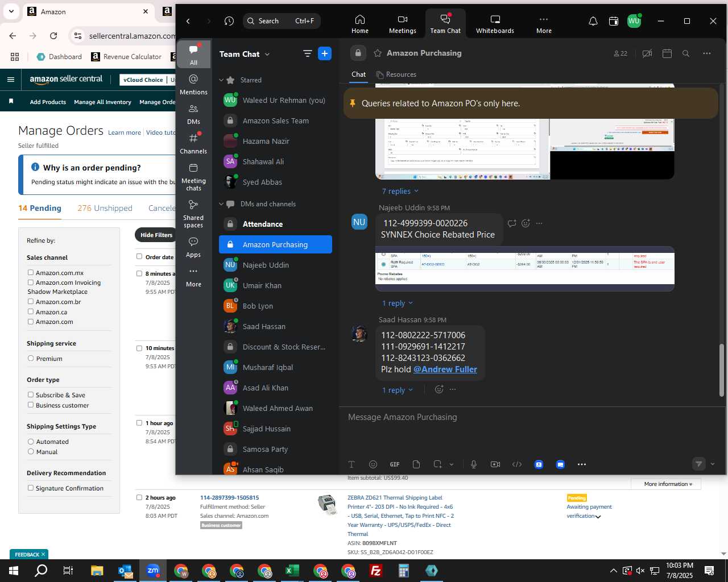The image size is (728, 582).
Task: Search within this chat magnifier icon
Action: (x=686, y=53)
